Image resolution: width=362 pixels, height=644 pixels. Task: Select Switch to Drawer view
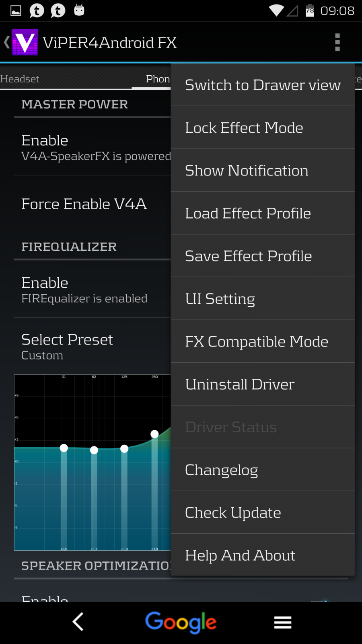263,85
